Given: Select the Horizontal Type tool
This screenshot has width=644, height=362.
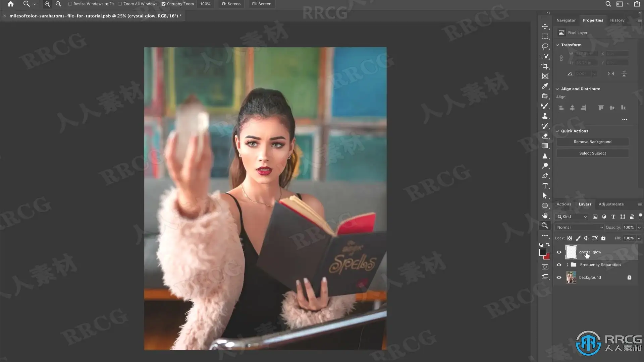Looking at the screenshot, I should click(545, 186).
